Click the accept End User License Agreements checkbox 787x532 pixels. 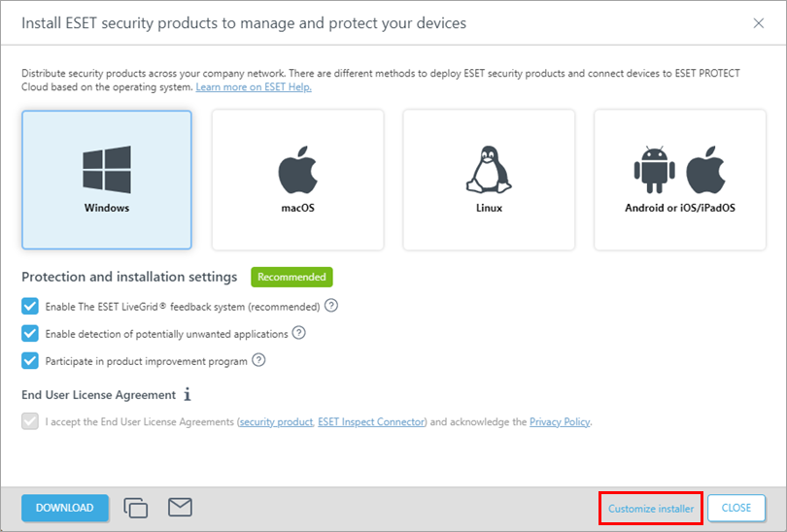coord(30,422)
